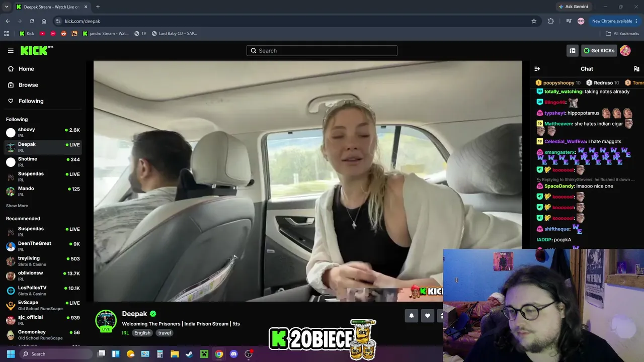Image resolution: width=644 pixels, height=362 pixels.
Task: Click the IRL category link under stream title
Action: click(x=125, y=333)
